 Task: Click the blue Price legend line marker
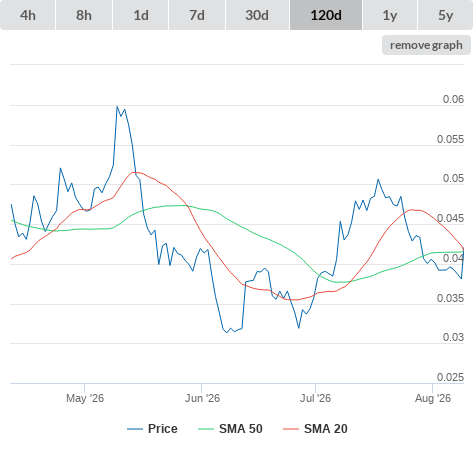tap(135, 429)
